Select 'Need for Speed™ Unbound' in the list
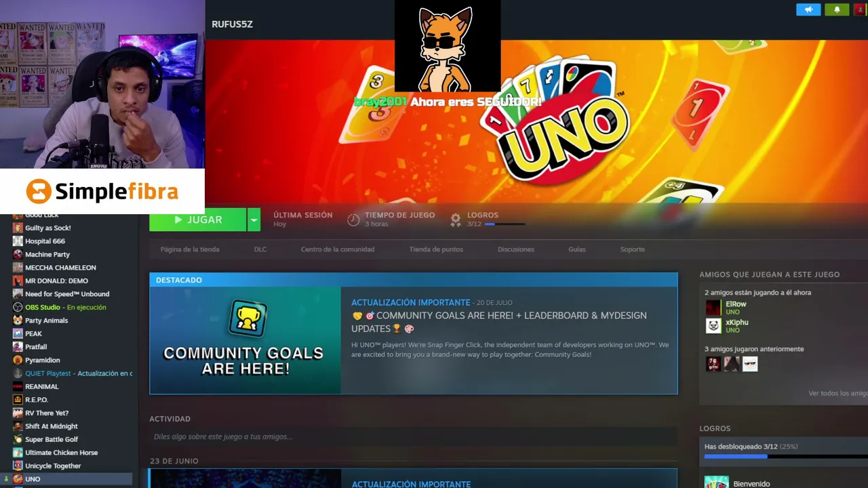The height and width of the screenshot is (488, 868). (x=67, y=294)
